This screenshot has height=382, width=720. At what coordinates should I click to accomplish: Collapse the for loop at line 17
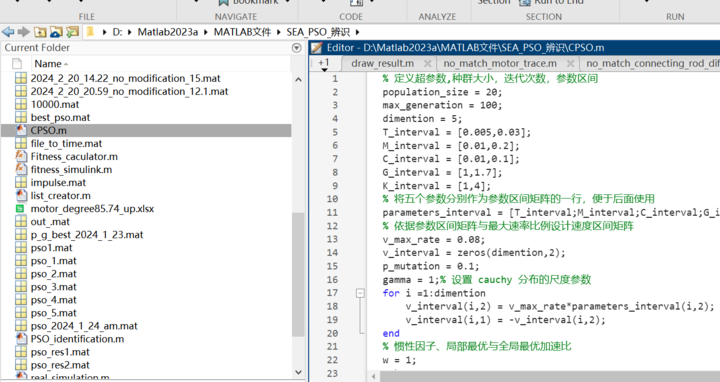pos(360,293)
